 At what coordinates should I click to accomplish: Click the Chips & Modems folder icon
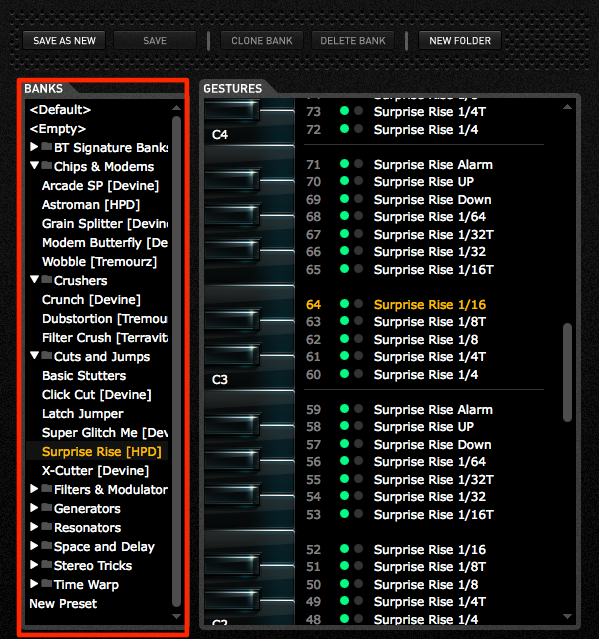(x=46, y=165)
